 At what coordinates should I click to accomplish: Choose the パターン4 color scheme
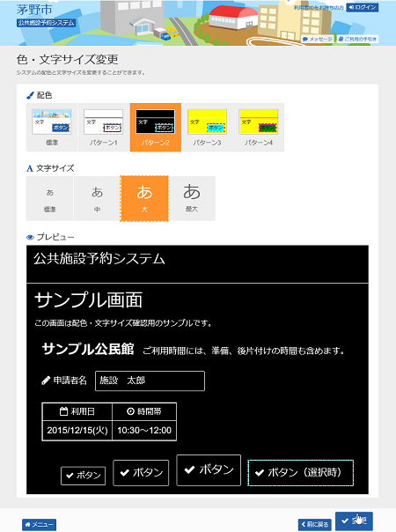(x=259, y=127)
